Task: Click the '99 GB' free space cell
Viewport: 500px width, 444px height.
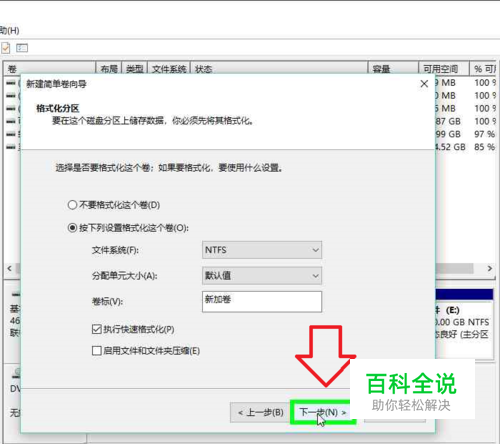Action: click(x=448, y=134)
